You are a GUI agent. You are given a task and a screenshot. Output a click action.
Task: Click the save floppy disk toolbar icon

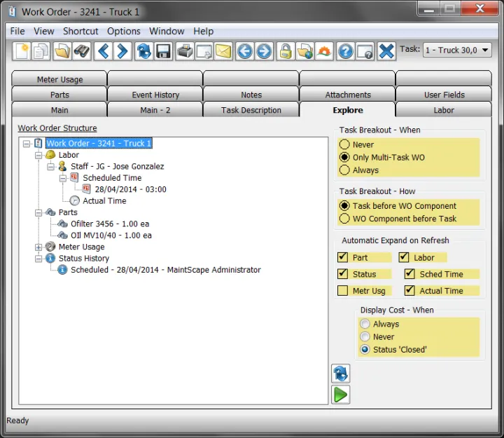(164, 51)
